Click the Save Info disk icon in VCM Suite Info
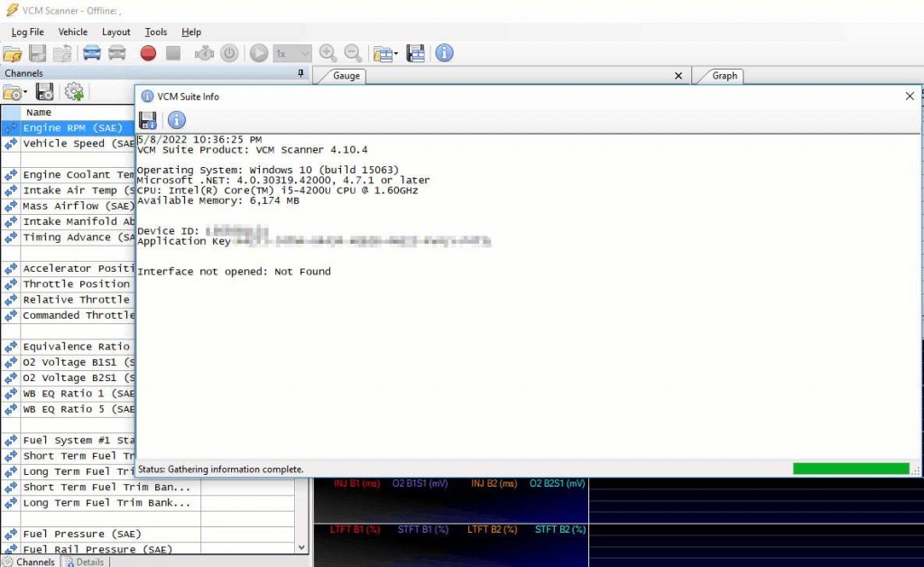 coord(148,120)
